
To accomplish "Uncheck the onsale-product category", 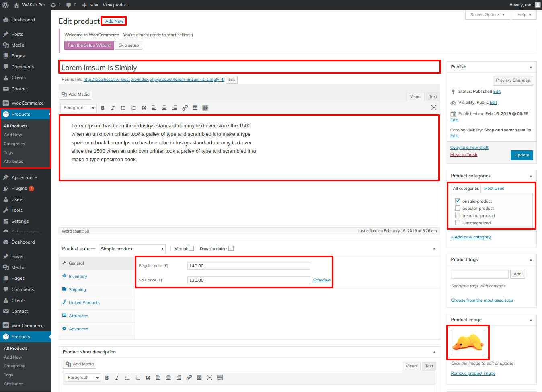I will tap(458, 201).
